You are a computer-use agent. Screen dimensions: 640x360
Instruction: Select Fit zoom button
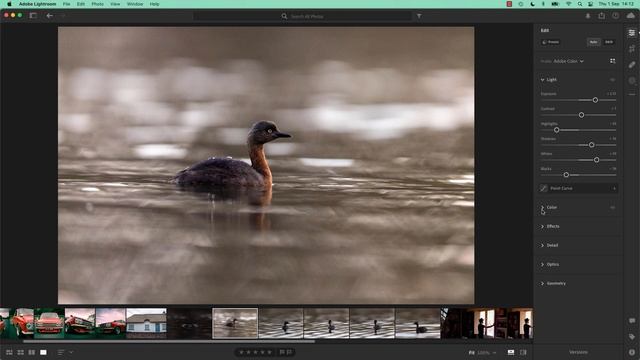471,352
